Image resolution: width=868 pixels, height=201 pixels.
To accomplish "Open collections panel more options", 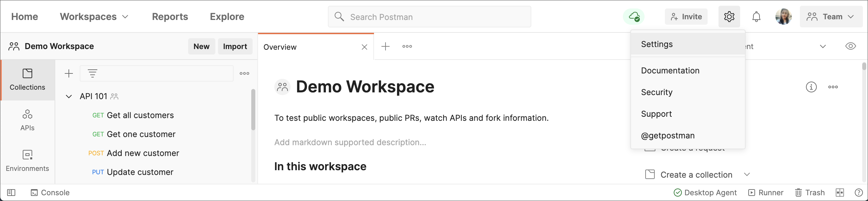I will pyautogui.click(x=244, y=73).
